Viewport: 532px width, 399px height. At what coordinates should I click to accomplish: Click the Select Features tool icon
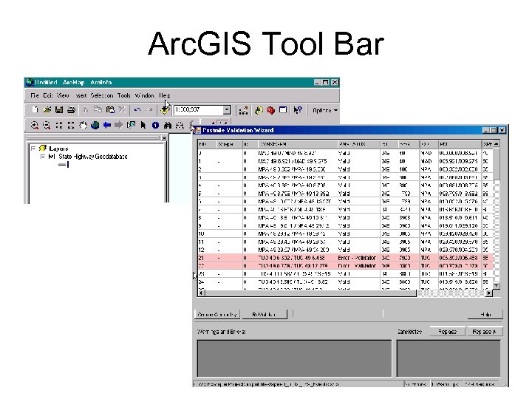pos(131,125)
